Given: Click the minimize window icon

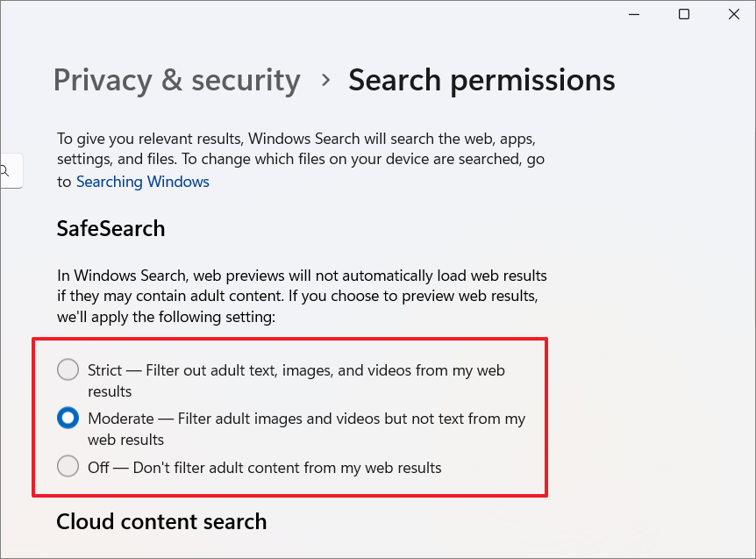Looking at the screenshot, I should click(633, 14).
